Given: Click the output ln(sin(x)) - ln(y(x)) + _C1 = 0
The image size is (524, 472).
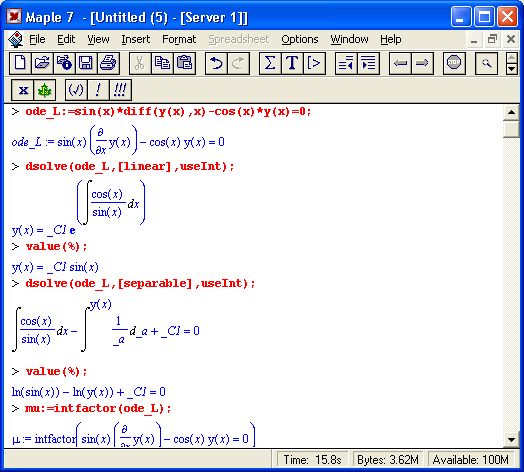Looking at the screenshot, I should [x=89, y=392].
